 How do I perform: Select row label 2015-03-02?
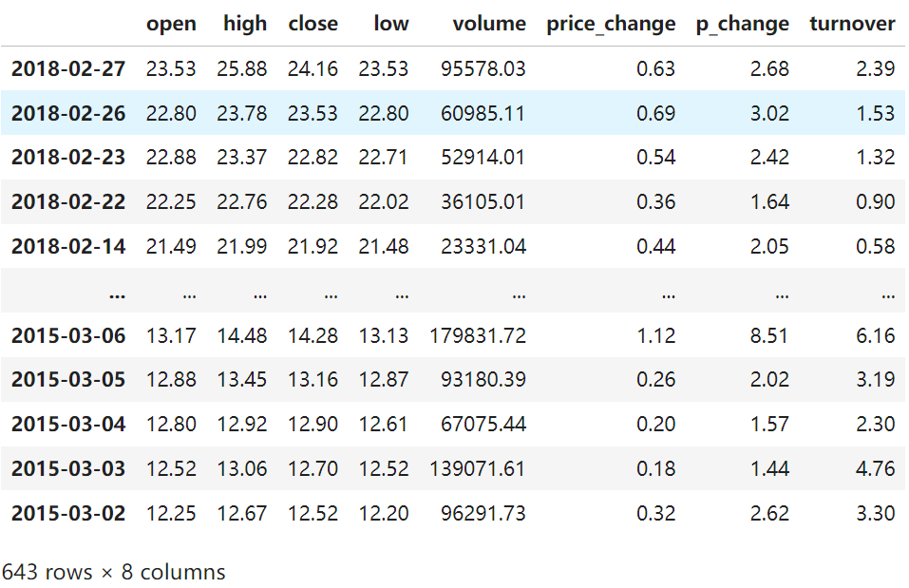click(x=68, y=513)
